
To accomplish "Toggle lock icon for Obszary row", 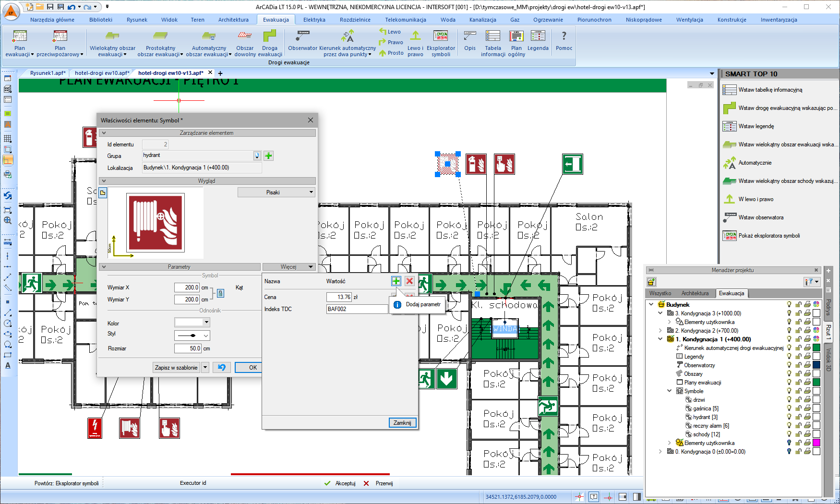I will pos(798,373).
